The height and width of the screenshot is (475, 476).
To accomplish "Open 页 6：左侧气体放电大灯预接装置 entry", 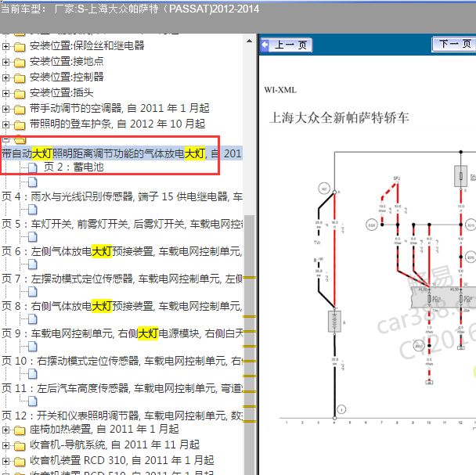I will tap(121, 251).
